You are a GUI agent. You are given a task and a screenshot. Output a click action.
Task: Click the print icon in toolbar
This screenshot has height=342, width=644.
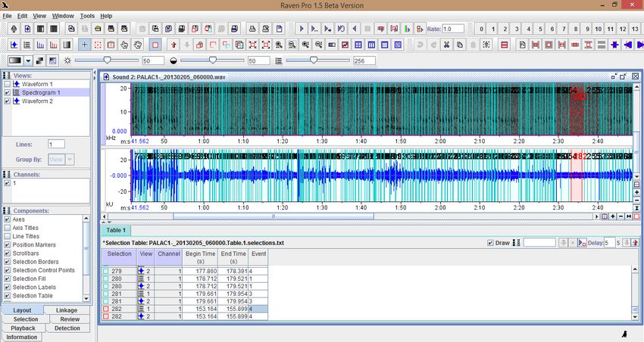click(x=252, y=29)
